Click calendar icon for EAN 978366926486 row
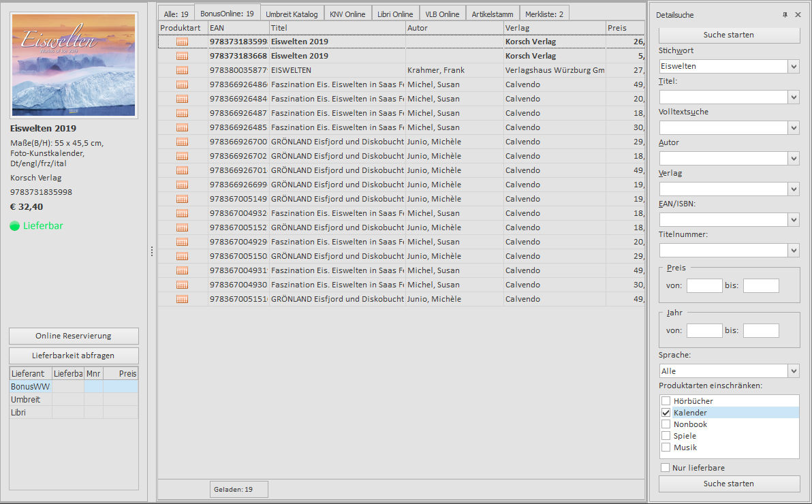Viewport: 812px width, 504px height. (182, 84)
